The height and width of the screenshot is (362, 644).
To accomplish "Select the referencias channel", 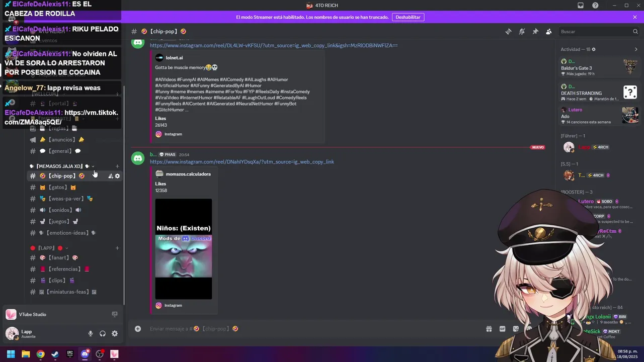I will pyautogui.click(x=74, y=269).
